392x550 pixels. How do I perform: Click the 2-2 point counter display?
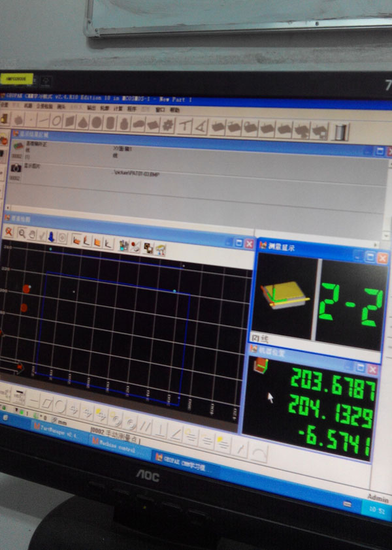(x=351, y=305)
